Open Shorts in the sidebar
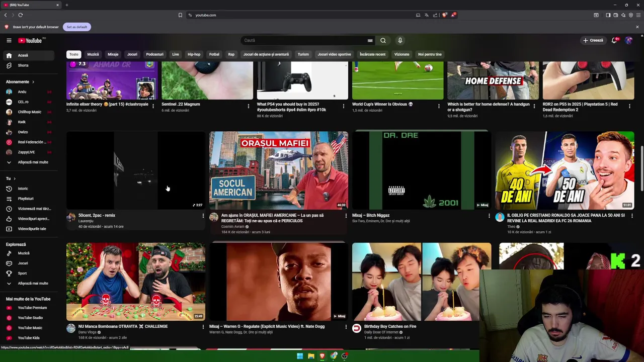Screen dimensions: 644x362 [x=28, y=65]
